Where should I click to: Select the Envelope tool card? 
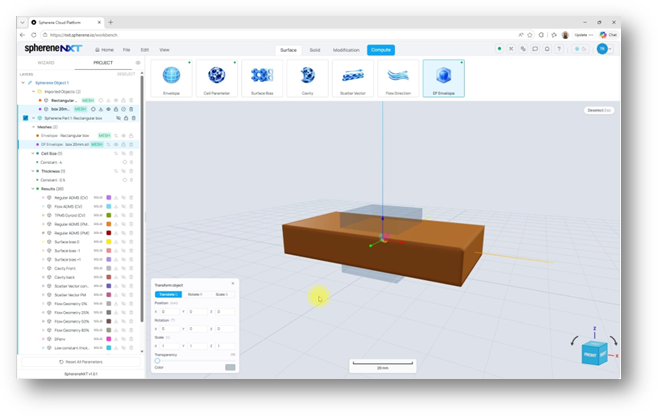[171, 78]
